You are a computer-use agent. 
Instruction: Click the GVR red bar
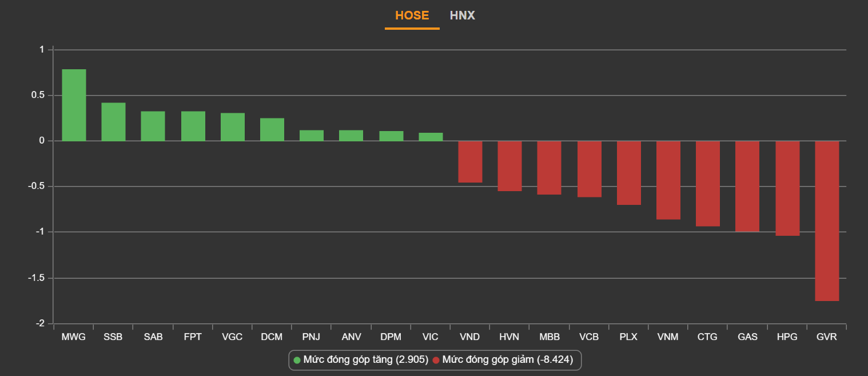pos(827,221)
